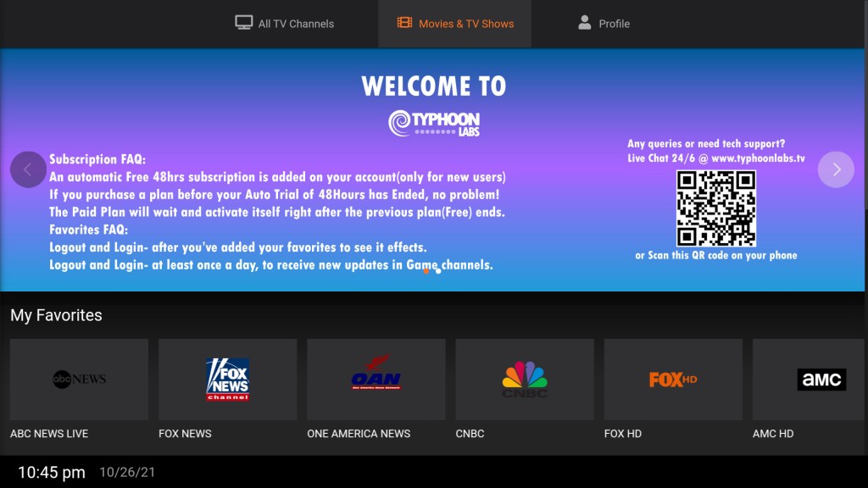Click the ONE AMERICA NEWS label
Viewport: 868px width, 488px height.
tap(359, 434)
